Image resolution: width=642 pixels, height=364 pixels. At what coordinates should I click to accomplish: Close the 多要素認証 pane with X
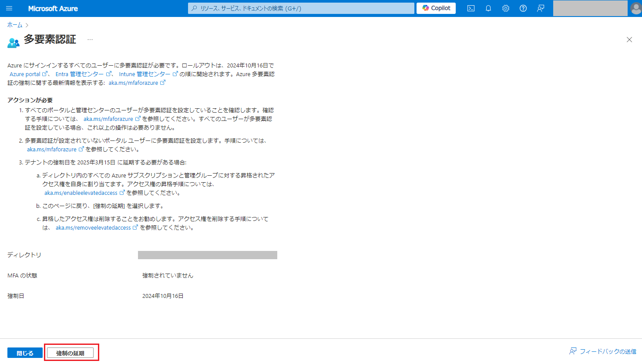tap(629, 39)
